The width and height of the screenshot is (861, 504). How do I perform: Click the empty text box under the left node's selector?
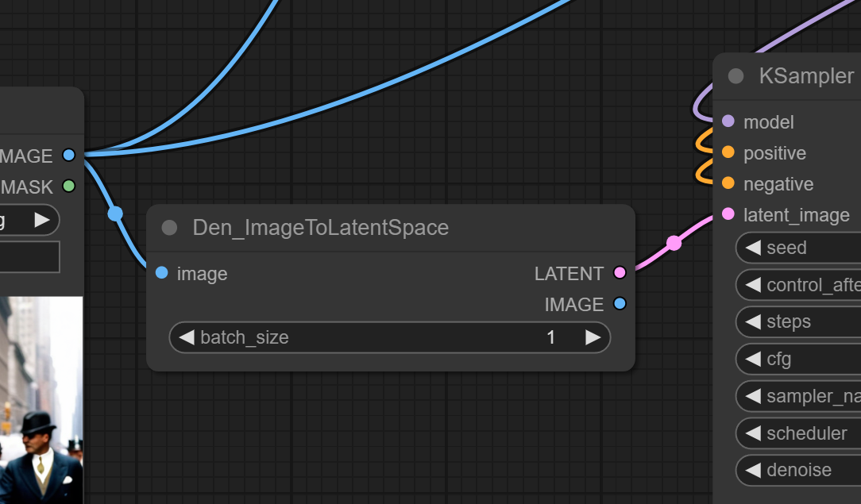[29, 256]
